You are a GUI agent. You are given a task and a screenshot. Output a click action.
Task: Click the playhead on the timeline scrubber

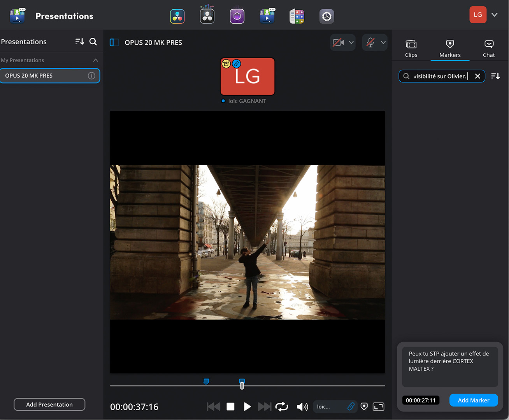point(242,385)
